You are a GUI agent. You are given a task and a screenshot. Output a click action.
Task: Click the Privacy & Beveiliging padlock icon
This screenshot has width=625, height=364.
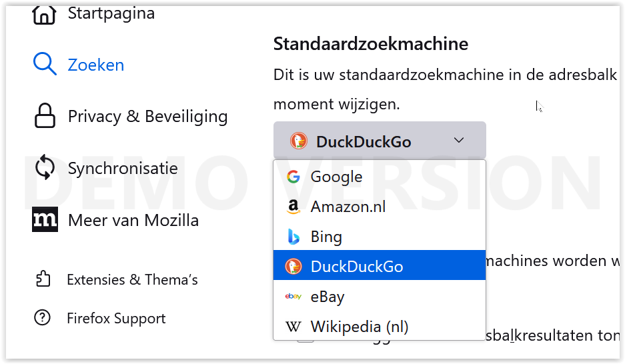[x=45, y=115]
